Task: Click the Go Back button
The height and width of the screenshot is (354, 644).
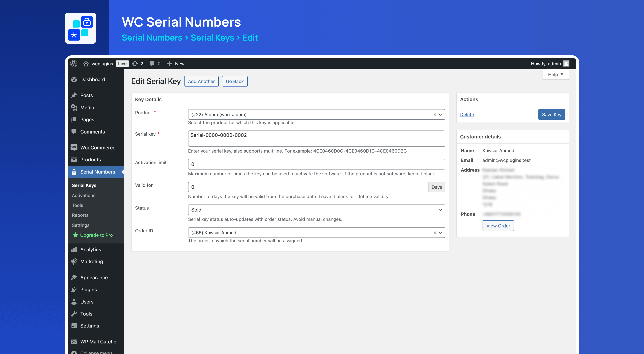Action: coord(235,81)
